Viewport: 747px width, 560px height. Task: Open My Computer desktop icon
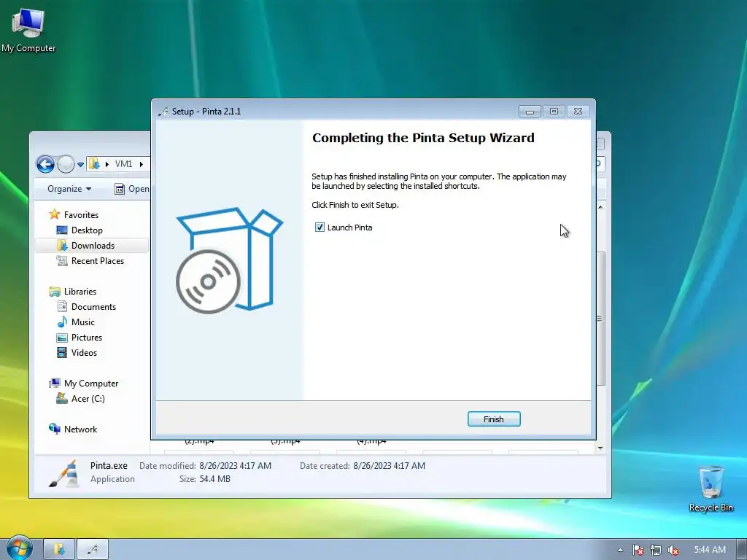click(x=28, y=29)
